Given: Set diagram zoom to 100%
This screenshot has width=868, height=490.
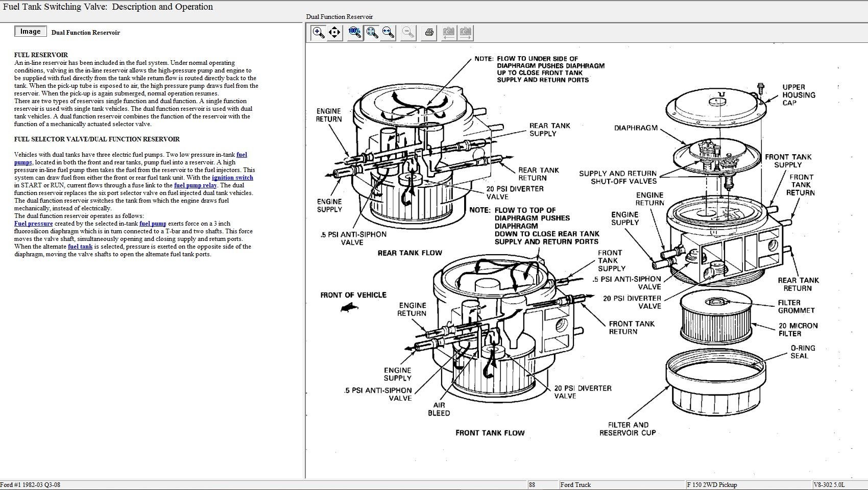Looking at the screenshot, I should (x=355, y=33).
